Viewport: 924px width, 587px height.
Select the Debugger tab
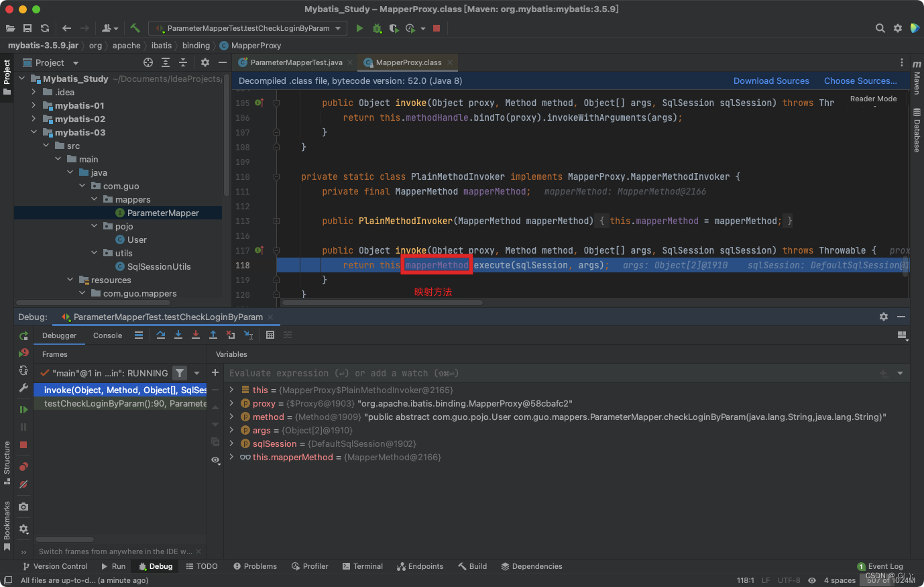59,335
